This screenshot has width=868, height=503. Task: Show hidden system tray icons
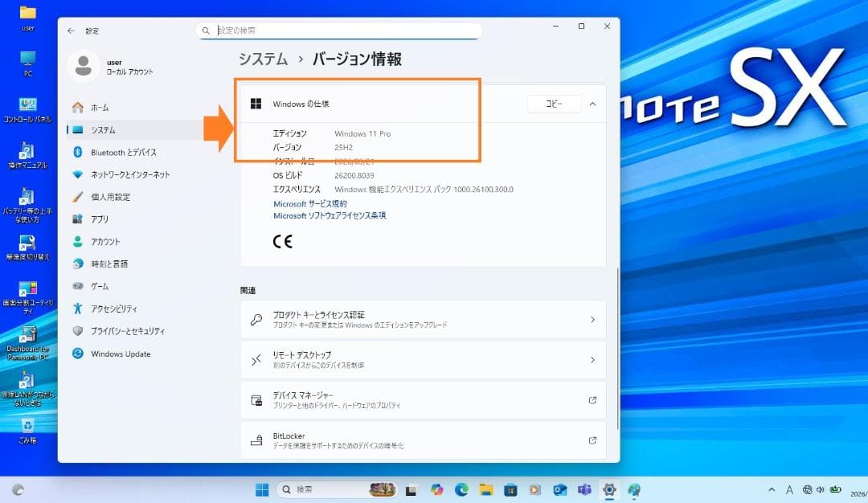772,489
